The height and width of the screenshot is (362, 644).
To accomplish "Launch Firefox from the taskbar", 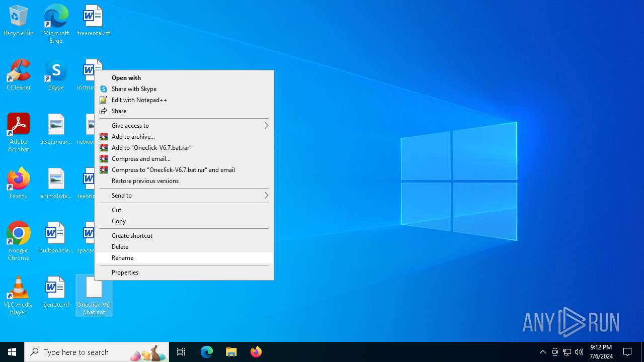I will point(256,352).
